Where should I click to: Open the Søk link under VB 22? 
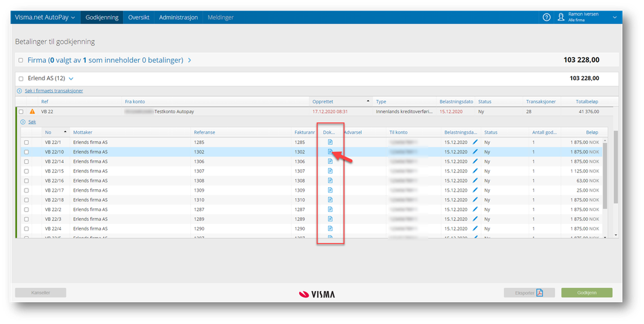tap(32, 122)
